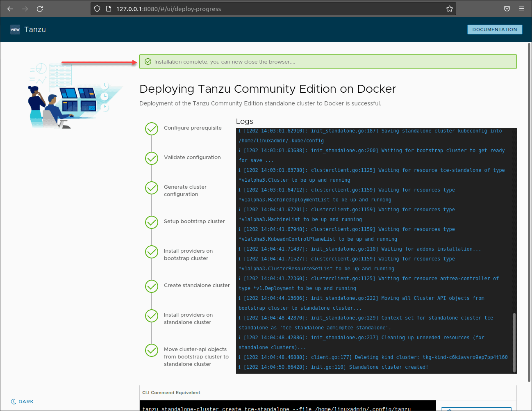Open the browser hamburger menu
The height and width of the screenshot is (411, 532).
click(522, 9)
